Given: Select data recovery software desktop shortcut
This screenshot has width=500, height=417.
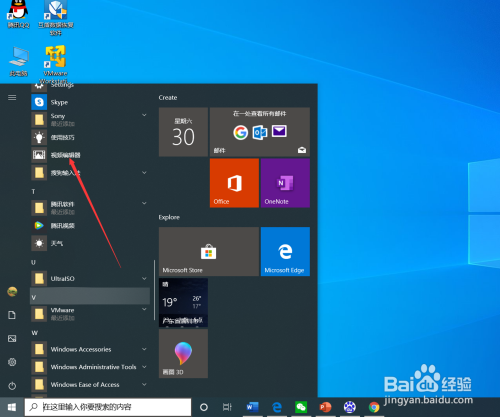Looking at the screenshot, I should pyautogui.click(x=56, y=18).
